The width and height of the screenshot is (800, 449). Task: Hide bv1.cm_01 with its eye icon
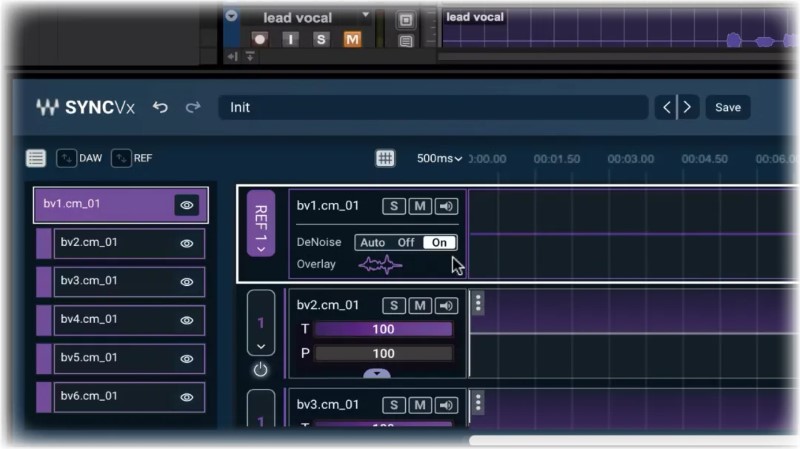pyautogui.click(x=187, y=205)
